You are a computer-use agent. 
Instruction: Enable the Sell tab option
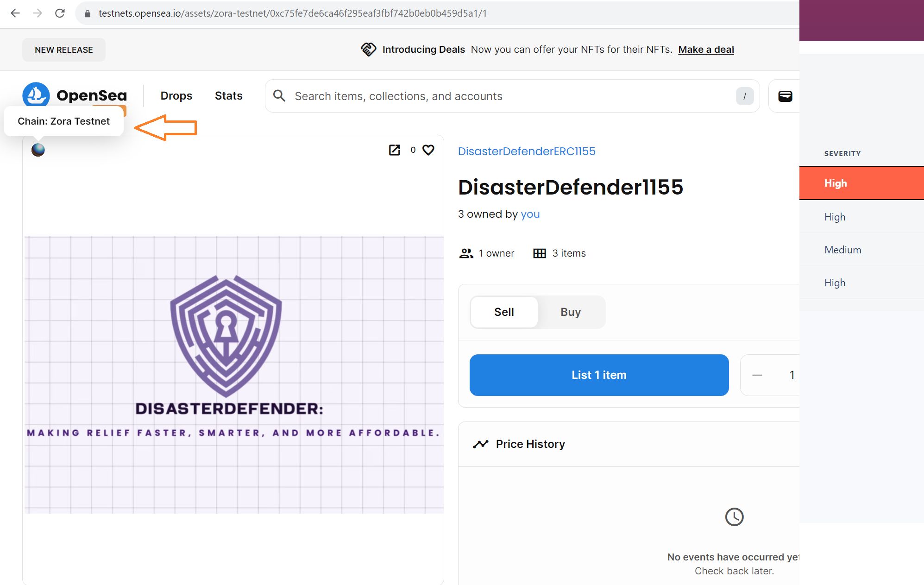(x=504, y=311)
